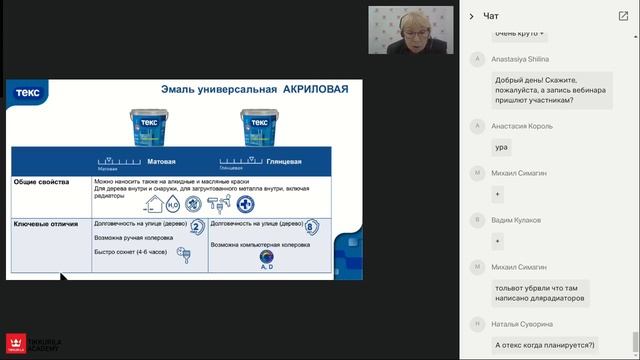Click the 'Ключевые отличия' row header
The width and height of the screenshot is (640, 360).
(46, 224)
